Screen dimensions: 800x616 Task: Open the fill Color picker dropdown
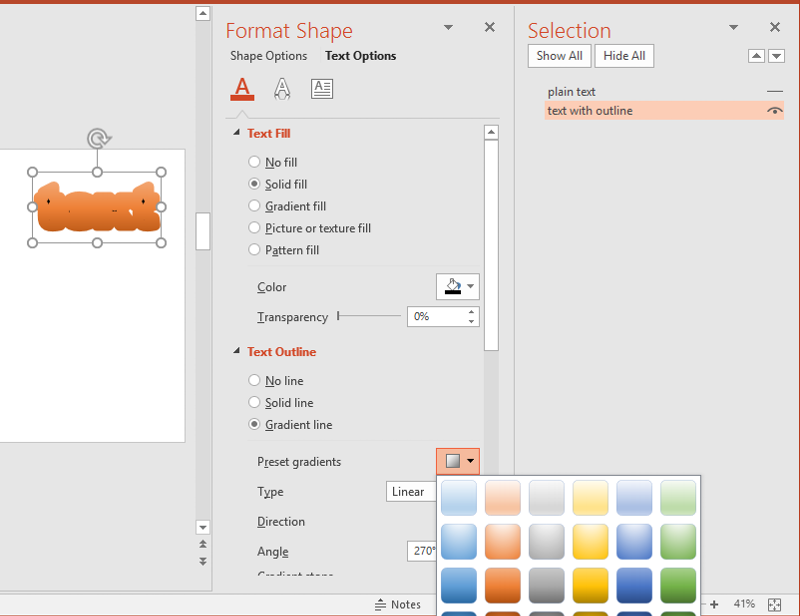click(x=458, y=286)
